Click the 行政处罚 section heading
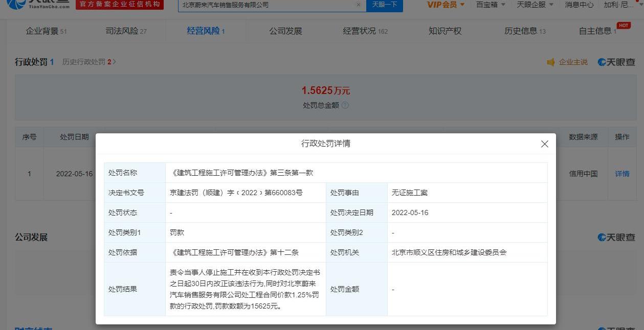 [31, 62]
